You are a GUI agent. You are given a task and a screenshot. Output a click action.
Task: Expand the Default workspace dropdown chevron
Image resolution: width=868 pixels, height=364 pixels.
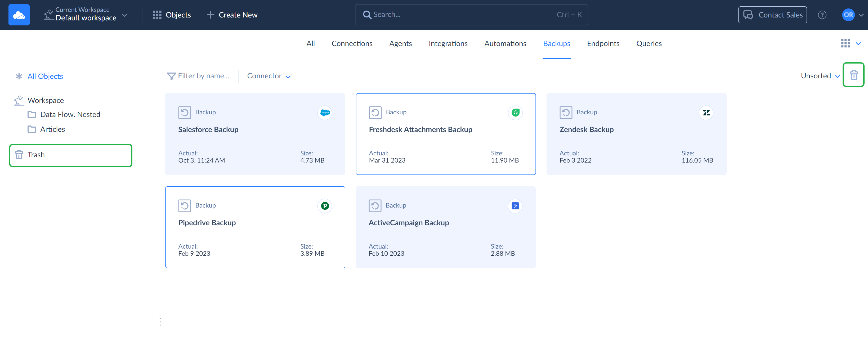tap(125, 15)
